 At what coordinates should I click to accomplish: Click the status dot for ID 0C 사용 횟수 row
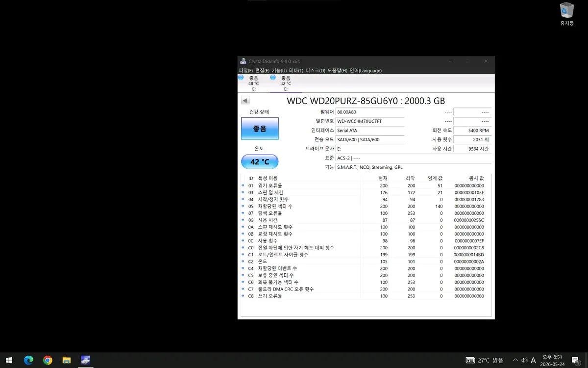(x=243, y=240)
